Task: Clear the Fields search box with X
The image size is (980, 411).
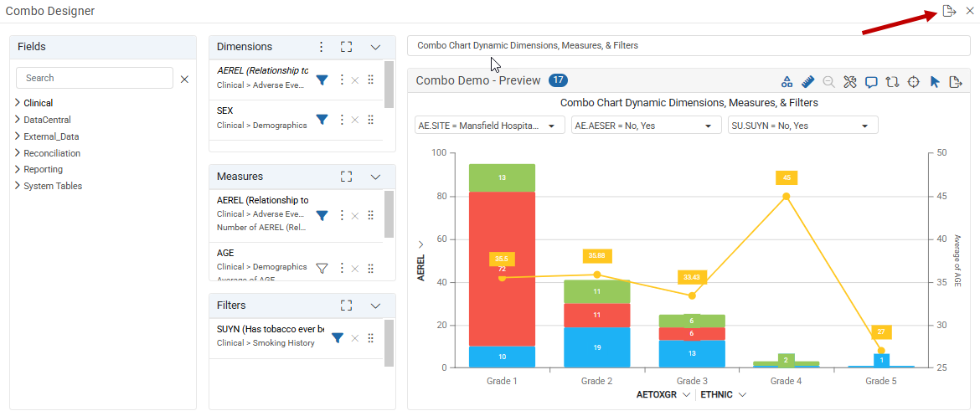Action: click(184, 80)
